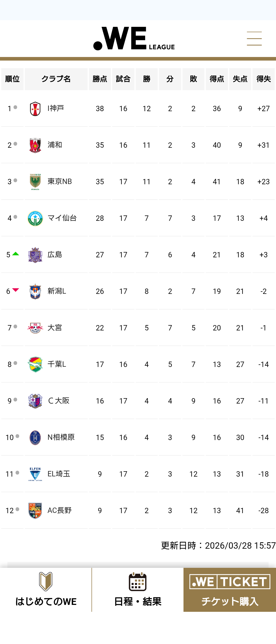Viewport: 276px width, 644px height.
Task: Tap the マイ仙台 club emblem
Action: coord(35,218)
